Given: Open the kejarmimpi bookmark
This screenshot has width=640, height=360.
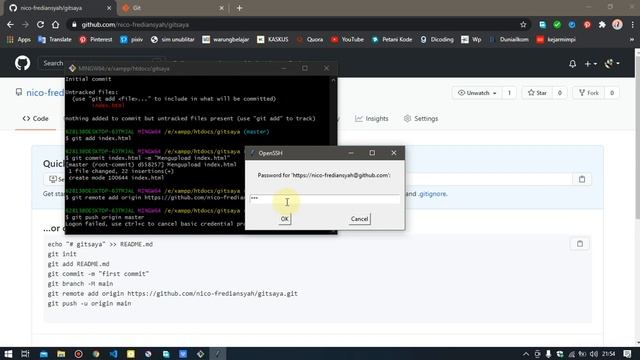Looking at the screenshot, I should coord(556,40).
